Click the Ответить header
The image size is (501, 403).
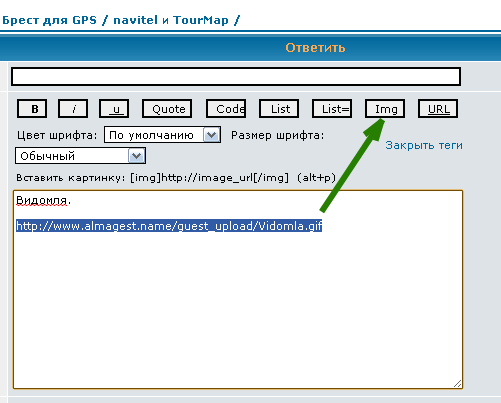click(315, 48)
